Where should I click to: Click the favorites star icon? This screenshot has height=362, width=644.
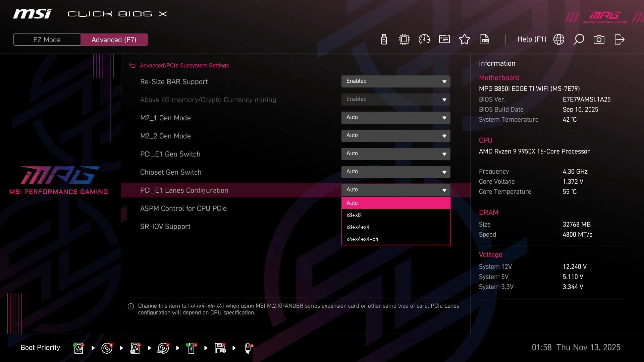465,40
